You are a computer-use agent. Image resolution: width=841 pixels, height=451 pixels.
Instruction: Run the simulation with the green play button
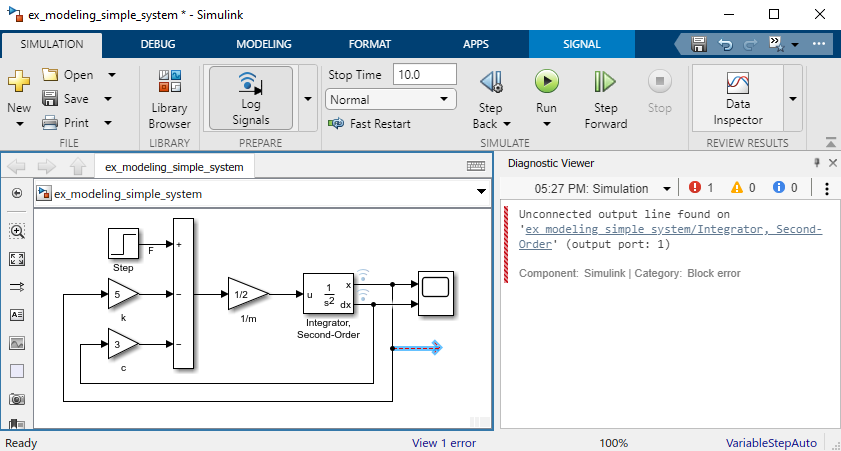tap(546, 82)
